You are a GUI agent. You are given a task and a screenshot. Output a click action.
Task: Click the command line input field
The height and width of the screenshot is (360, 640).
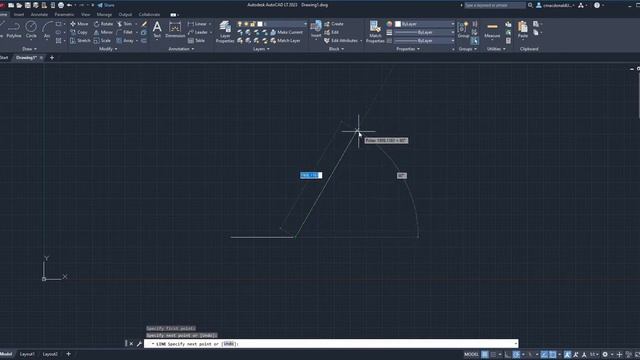point(331,344)
